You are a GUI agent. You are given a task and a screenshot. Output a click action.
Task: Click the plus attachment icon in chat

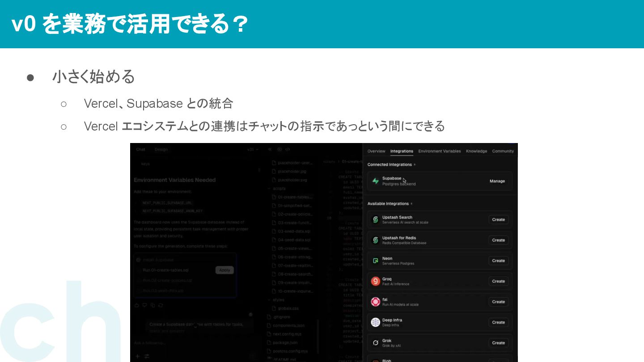click(138, 356)
